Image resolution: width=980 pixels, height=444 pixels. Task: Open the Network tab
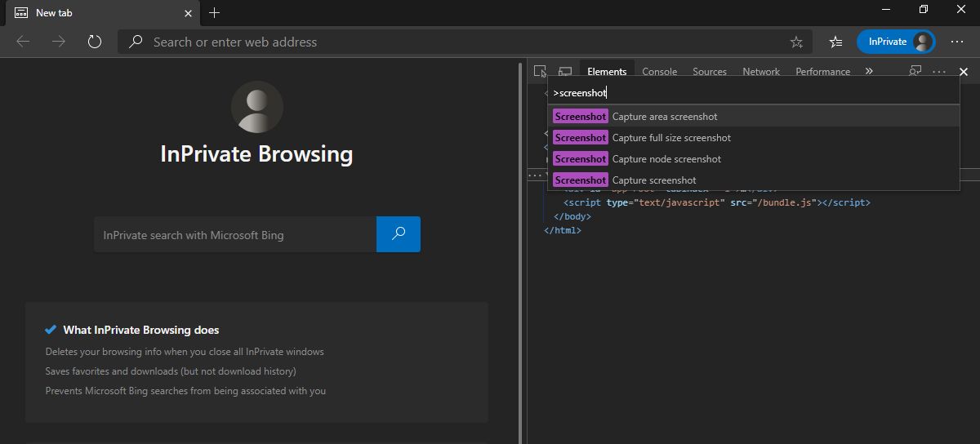click(761, 72)
